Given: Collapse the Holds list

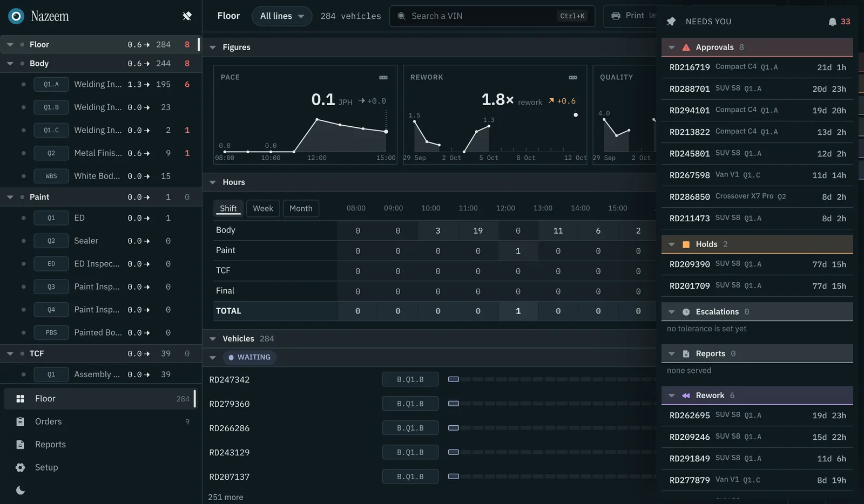Looking at the screenshot, I should tap(672, 244).
